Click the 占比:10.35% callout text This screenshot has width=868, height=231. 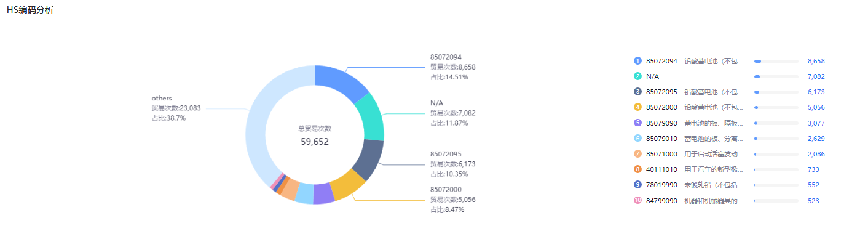click(x=449, y=174)
